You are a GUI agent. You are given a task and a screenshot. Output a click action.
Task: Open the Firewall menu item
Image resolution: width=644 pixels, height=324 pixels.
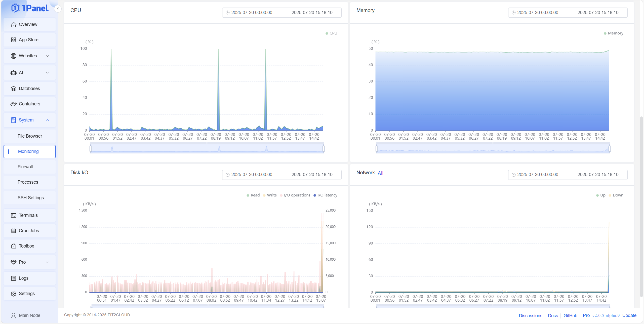click(25, 167)
